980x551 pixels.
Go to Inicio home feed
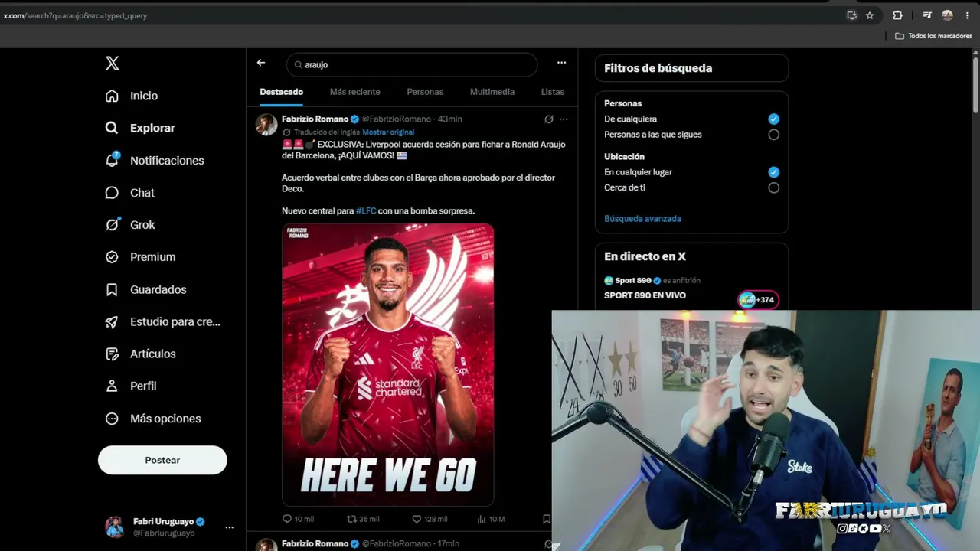coord(132,96)
